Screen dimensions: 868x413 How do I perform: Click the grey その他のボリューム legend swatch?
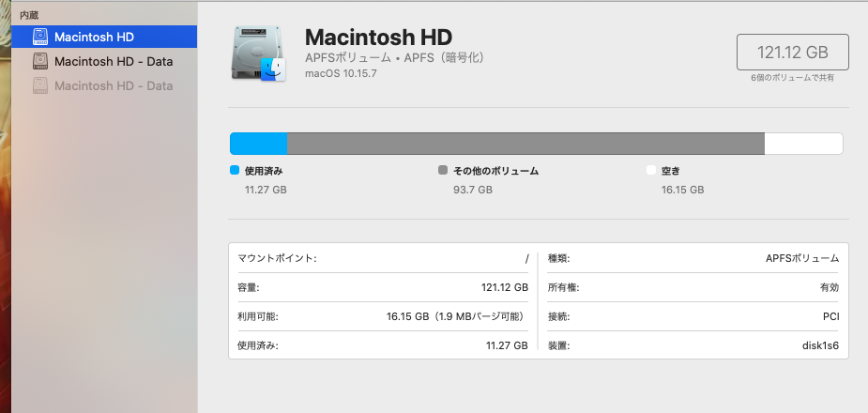(442, 171)
